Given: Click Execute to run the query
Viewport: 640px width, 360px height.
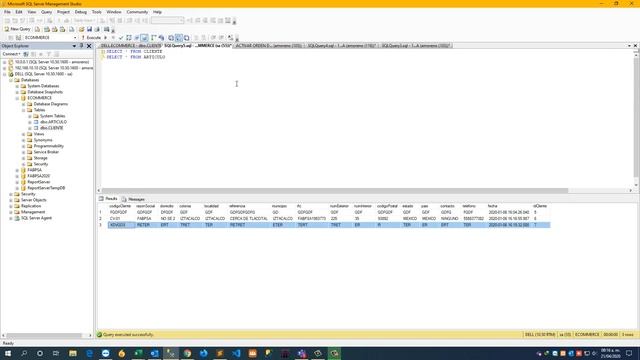Looking at the screenshot, I should [91, 38].
